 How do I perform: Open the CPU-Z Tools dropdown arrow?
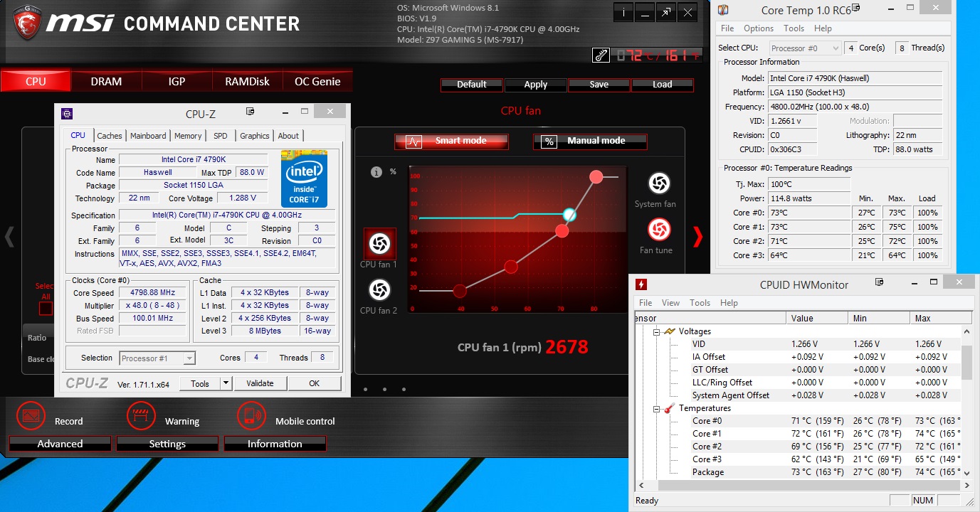click(x=226, y=383)
